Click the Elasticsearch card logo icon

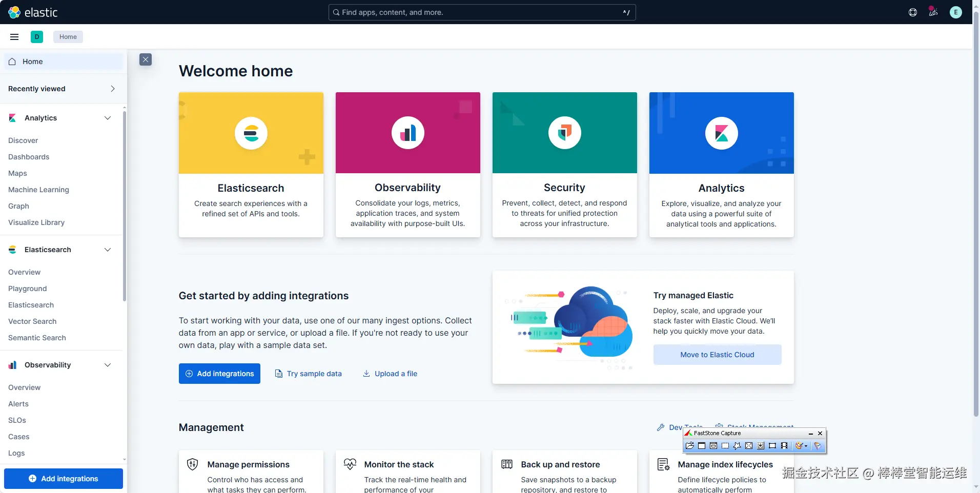[251, 133]
